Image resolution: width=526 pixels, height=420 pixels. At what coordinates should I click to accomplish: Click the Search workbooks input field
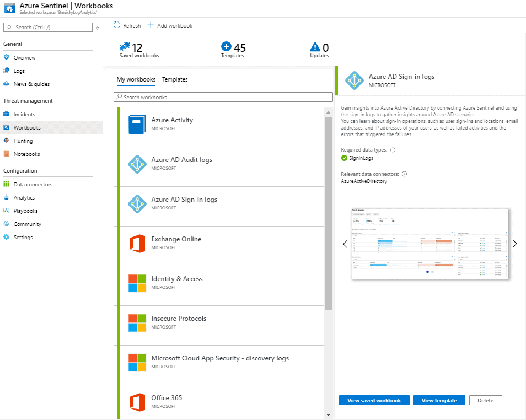tap(223, 97)
